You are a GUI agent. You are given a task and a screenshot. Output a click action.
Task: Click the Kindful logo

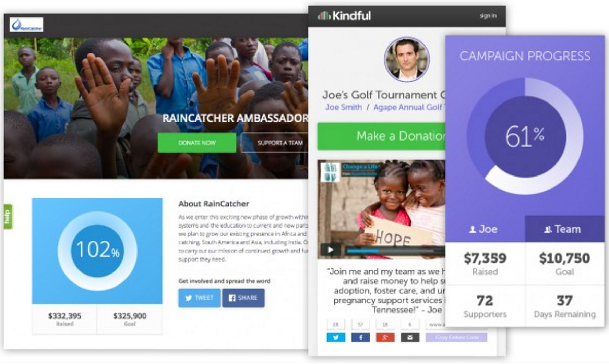point(344,16)
